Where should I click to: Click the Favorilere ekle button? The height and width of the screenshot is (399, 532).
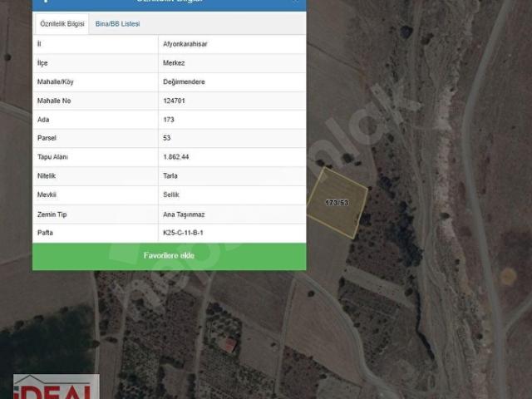point(170,256)
